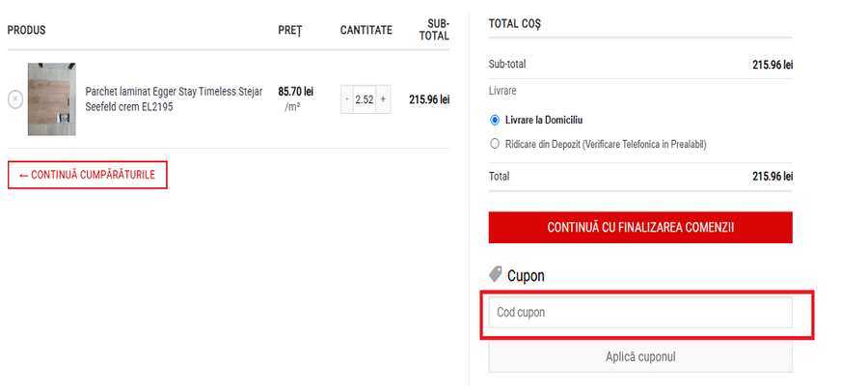Click the Sub-total column header in product table
The width and height of the screenshot is (868, 391).
438,29
